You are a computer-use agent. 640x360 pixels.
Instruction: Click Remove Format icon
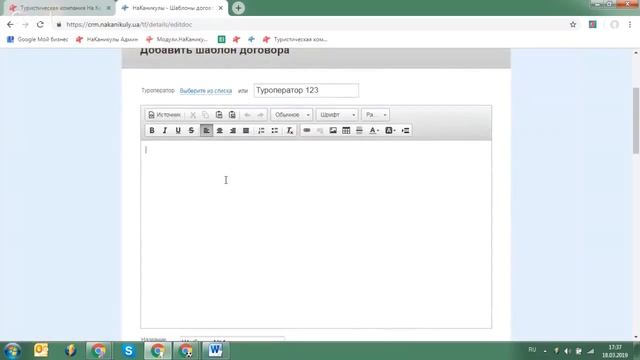pyautogui.click(x=290, y=130)
